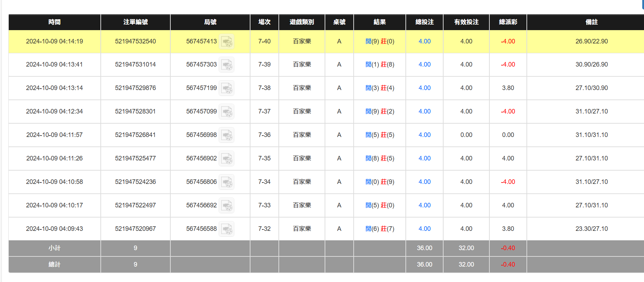This screenshot has height=282, width=644.
Task: Click replay icon beside round 567457199
Action: click(x=226, y=88)
